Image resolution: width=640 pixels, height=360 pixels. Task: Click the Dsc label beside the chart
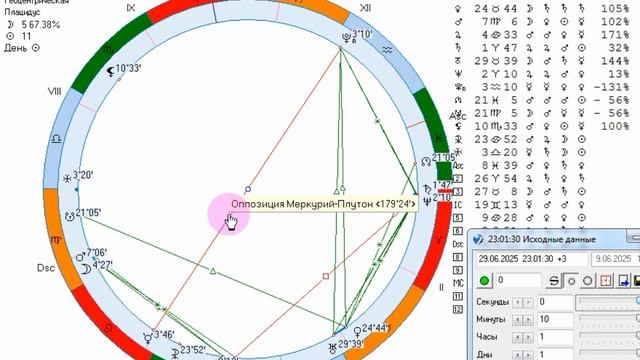pos(46,268)
